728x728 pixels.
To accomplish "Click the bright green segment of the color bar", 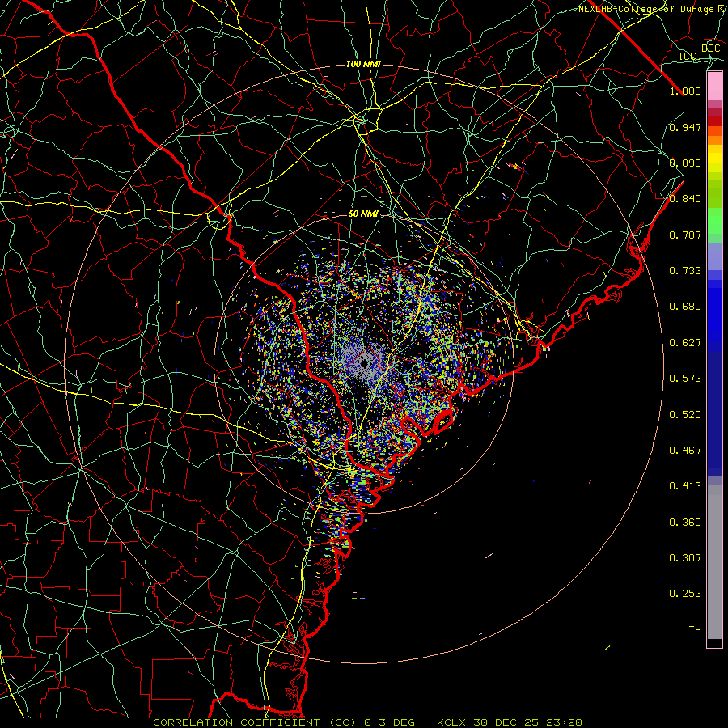I will (x=714, y=221).
